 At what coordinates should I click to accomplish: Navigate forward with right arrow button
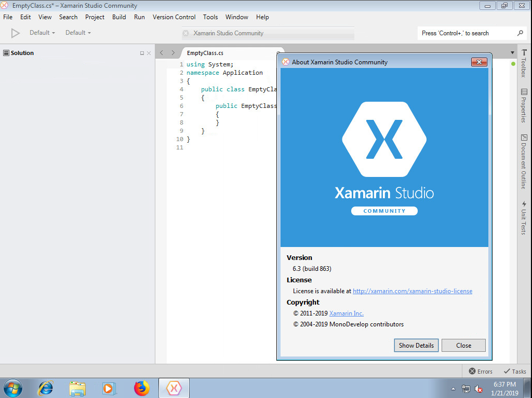click(x=173, y=53)
